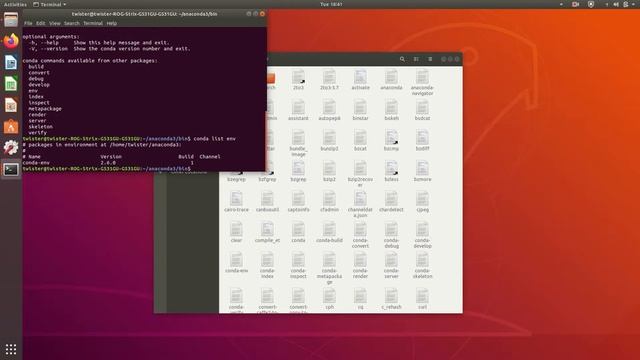Select the conda-render file
This screenshot has height=360, width=640.
360,266
